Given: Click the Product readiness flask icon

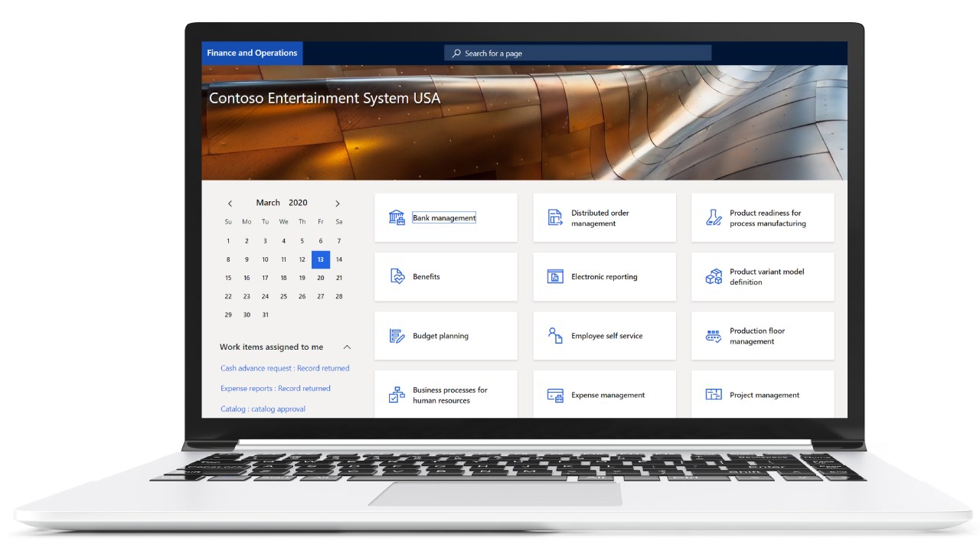Looking at the screenshot, I should pyautogui.click(x=714, y=218).
